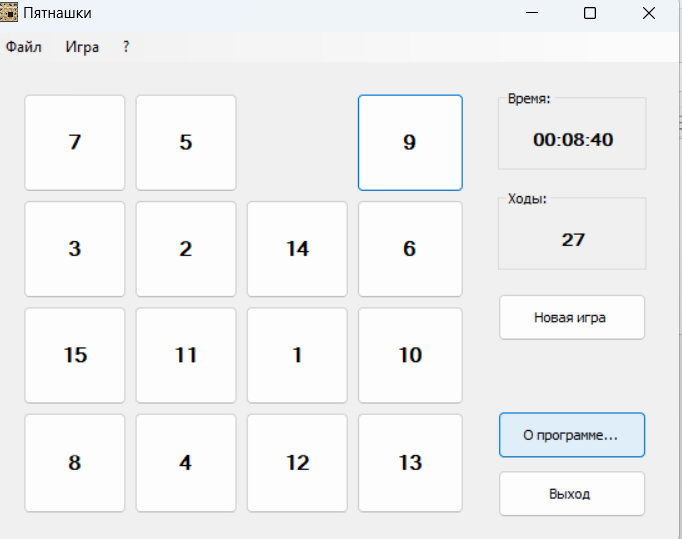Screen dimensions: 682x539
Task: Click tile number 10
Action: 410,355
